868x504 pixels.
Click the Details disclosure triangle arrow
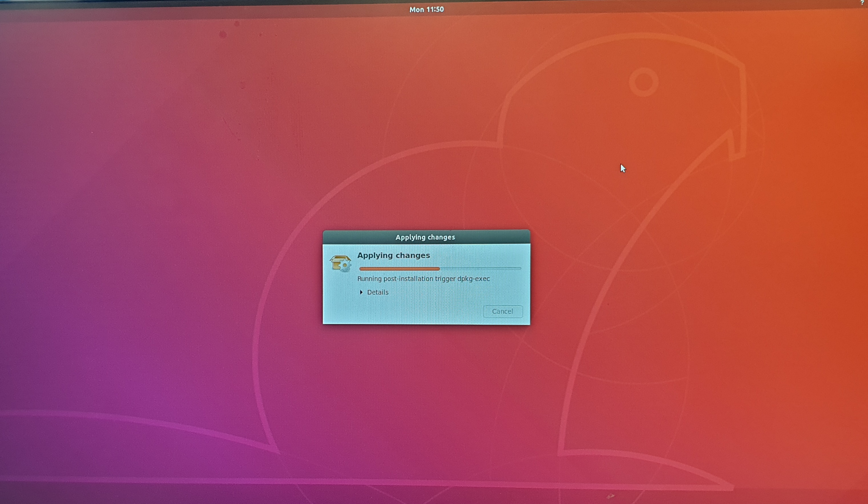coord(361,292)
